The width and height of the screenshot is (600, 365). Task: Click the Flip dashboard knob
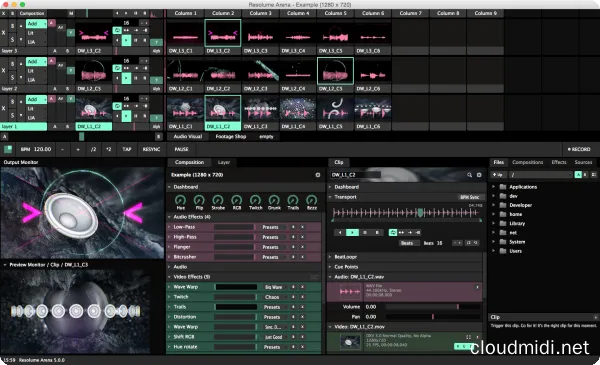199,200
